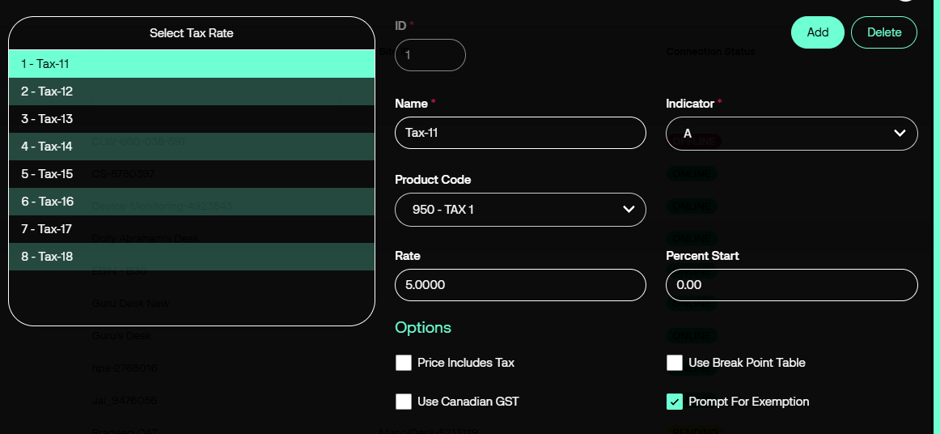Click the Add button
The width and height of the screenshot is (940, 434).
[x=818, y=32]
